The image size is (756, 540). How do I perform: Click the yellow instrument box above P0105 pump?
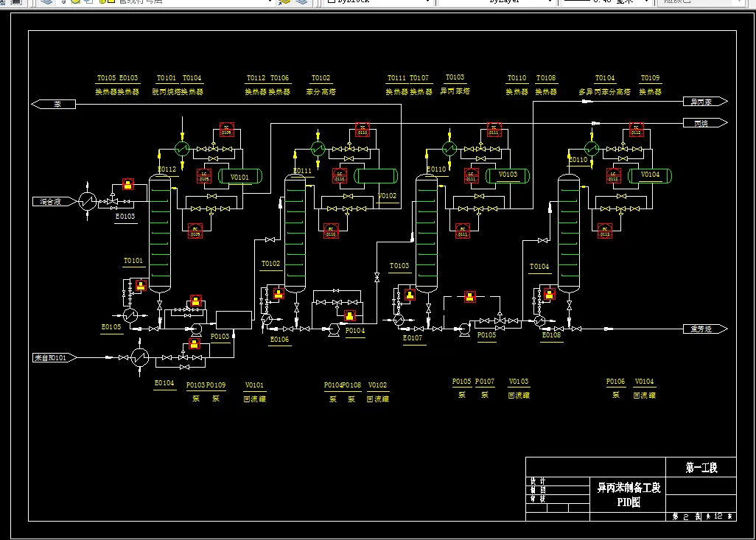click(x=469, y=296)
